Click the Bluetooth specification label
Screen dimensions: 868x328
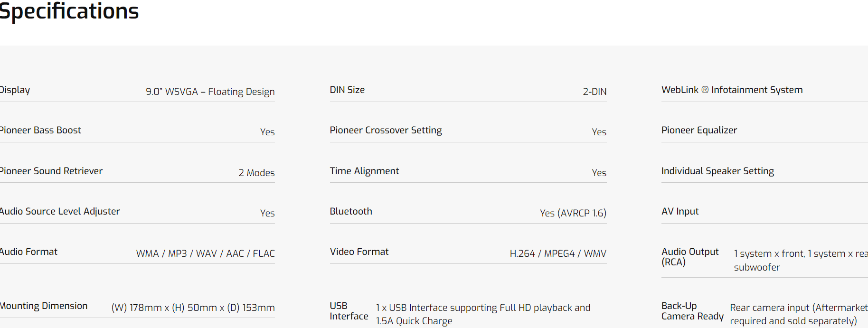[x=351, y=211]
